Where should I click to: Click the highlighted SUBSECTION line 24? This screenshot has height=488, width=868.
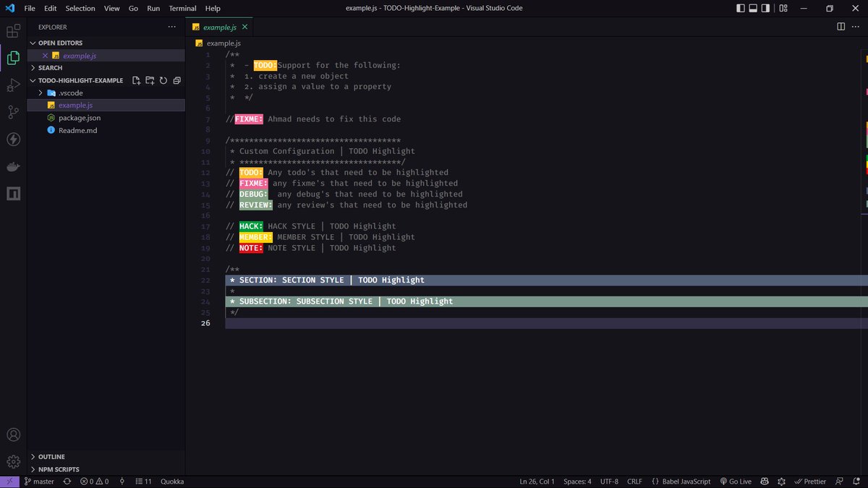[x=546, y=301]
